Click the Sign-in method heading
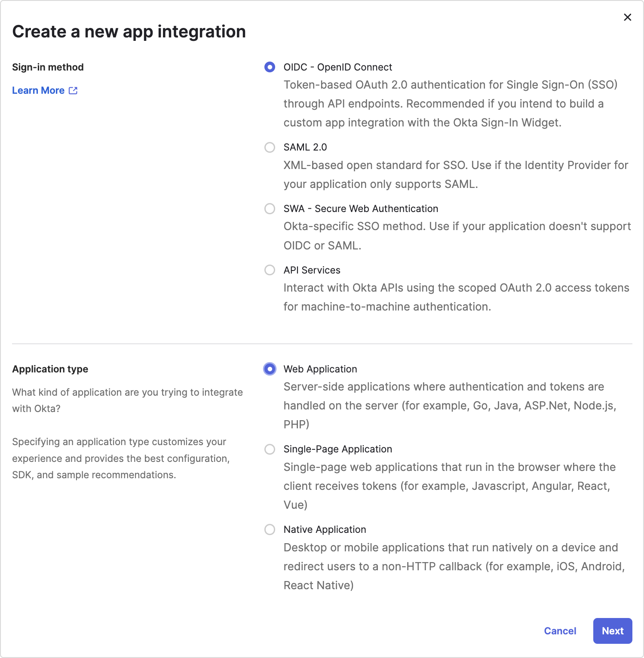 [48, 67]
